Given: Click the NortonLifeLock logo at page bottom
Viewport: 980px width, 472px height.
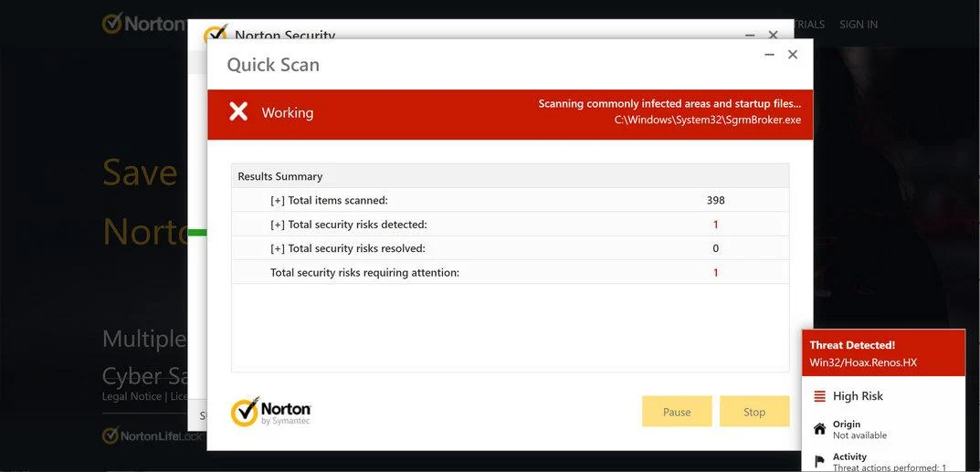Looking at the screenshot, I should coord(153,435).
